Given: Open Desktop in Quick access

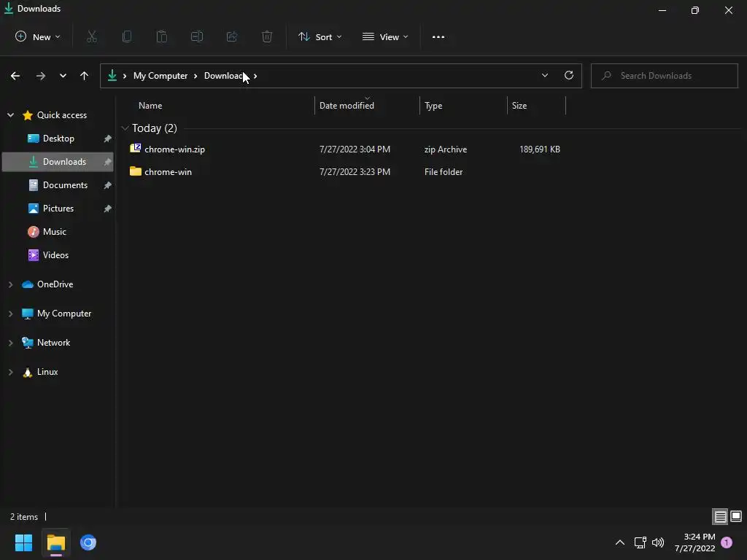Looking at the screenshot, I should point(58,138).
